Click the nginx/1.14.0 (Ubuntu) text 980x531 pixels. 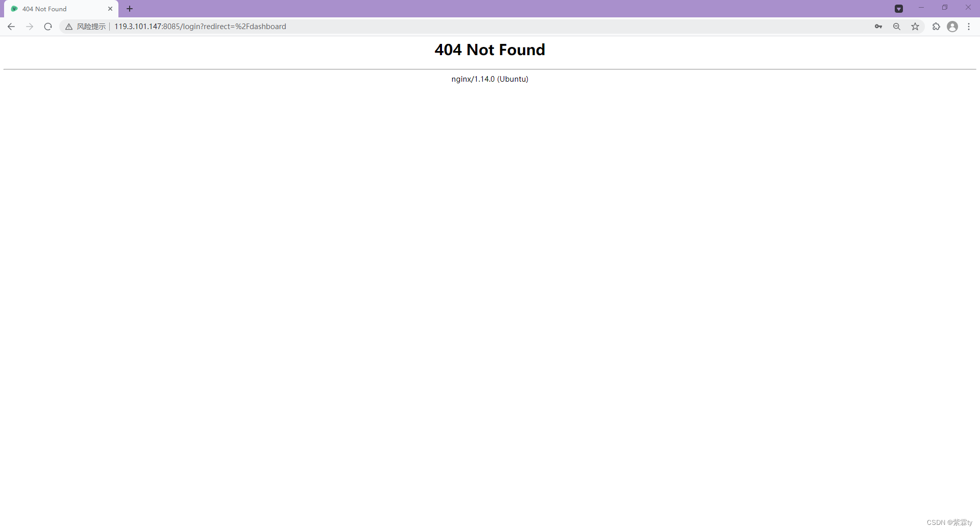(x=490, y=79)
